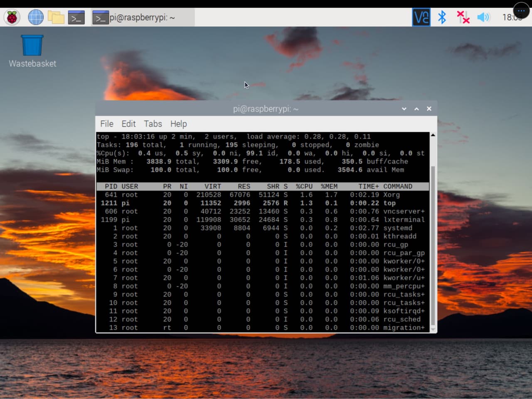
Task: Click the lxterminal process row
Action: pos(263,219)
